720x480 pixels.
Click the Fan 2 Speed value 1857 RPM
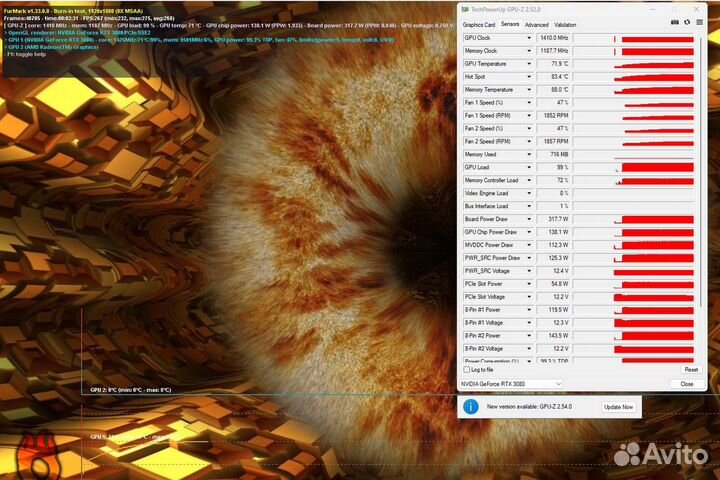(553, 141)
